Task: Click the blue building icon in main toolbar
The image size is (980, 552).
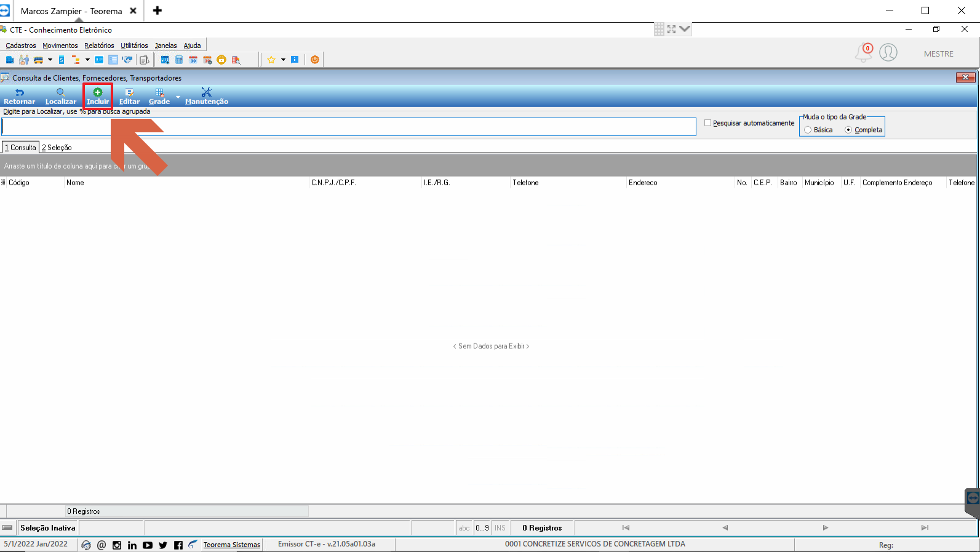Action: tap(9, 60)
